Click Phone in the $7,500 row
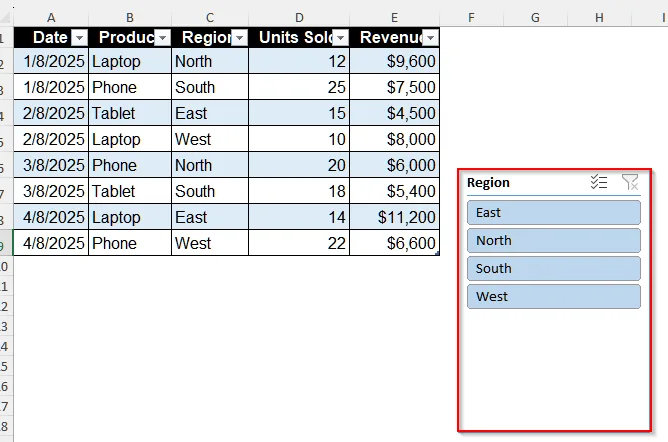 point(130,87)
